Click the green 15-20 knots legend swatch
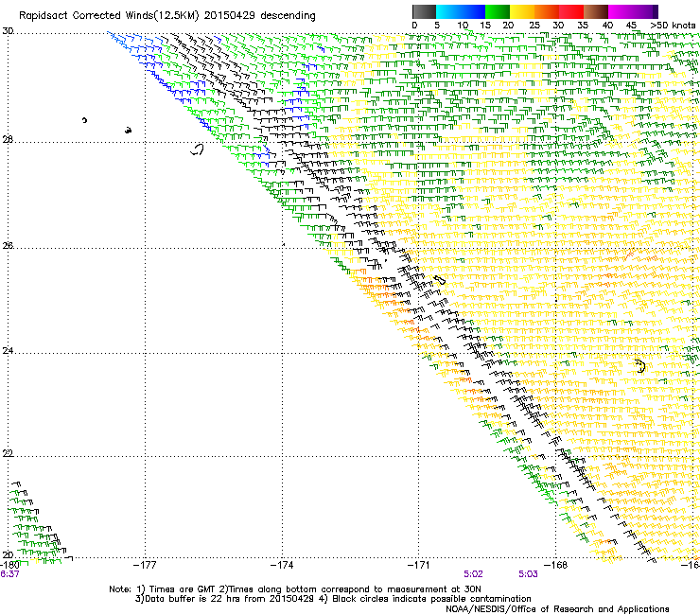Viewport: 700px width, 615px height. (498, 11)
